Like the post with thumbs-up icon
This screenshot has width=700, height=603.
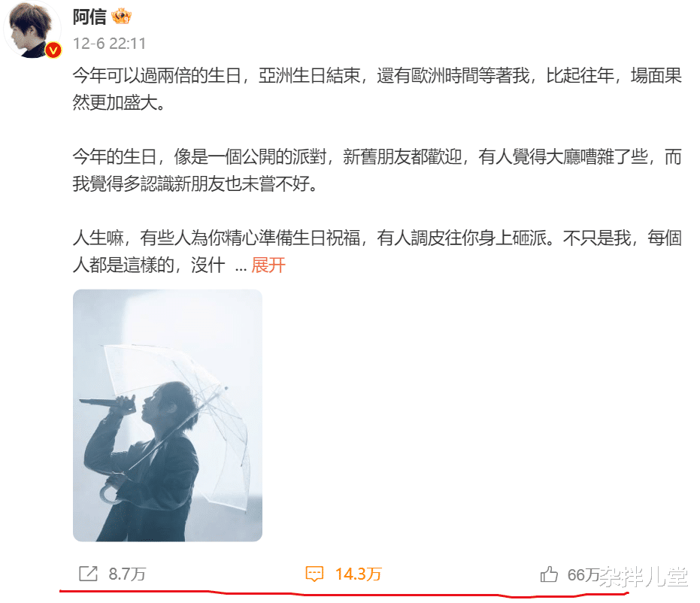click(549, 574)
